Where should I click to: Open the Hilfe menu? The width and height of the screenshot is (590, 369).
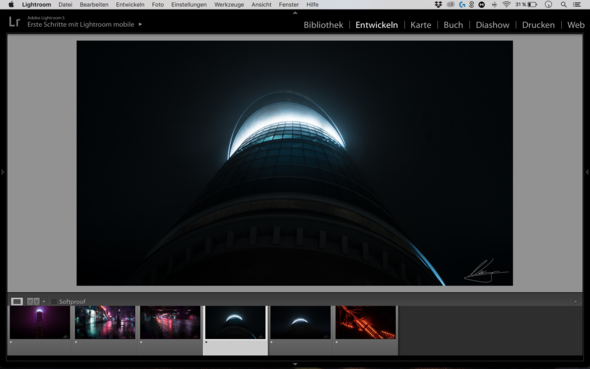pyautogui.click(x=312, y=5)
